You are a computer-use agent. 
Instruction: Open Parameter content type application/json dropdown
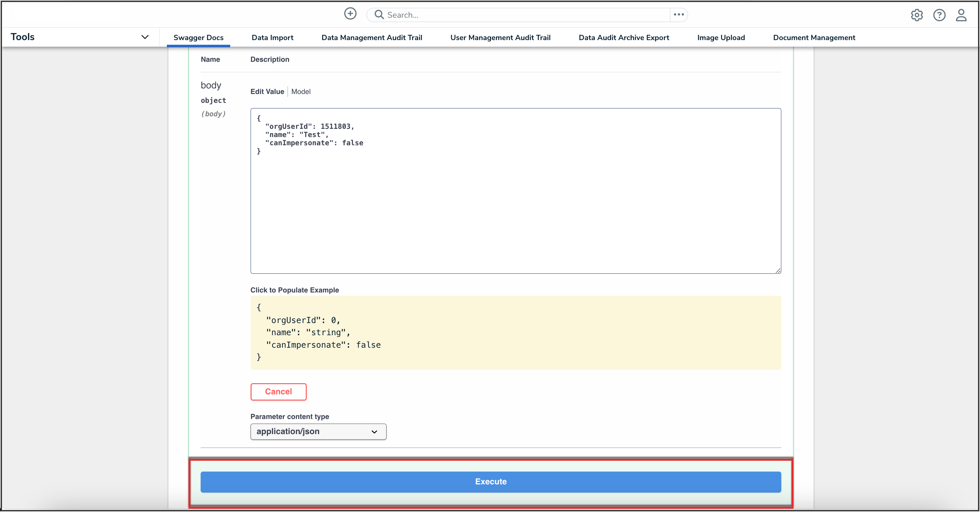(318, 431)
